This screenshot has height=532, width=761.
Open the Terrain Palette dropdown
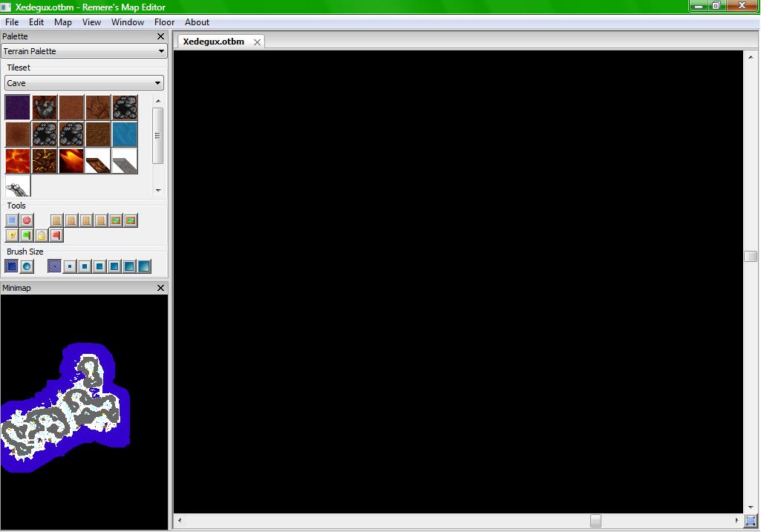pyautogui.click(x=84, y=51)
